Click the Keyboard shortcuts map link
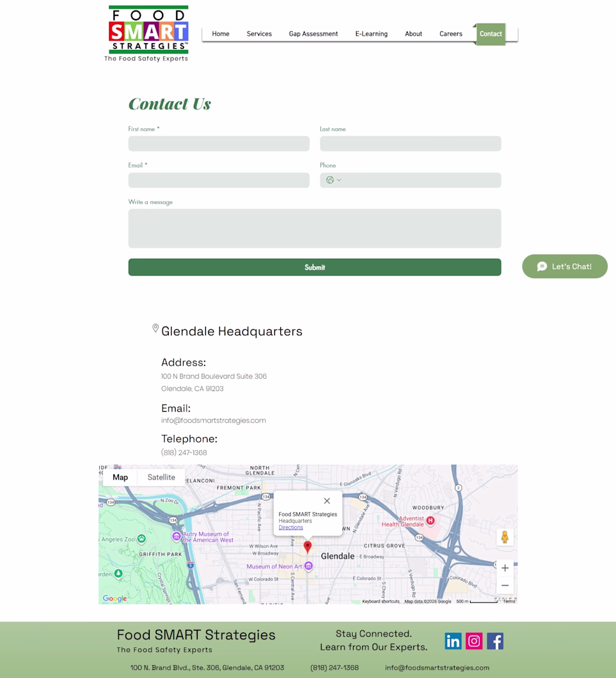Image resolution: width=616 pixels, height=678 pixels. [x=381, y=602]
